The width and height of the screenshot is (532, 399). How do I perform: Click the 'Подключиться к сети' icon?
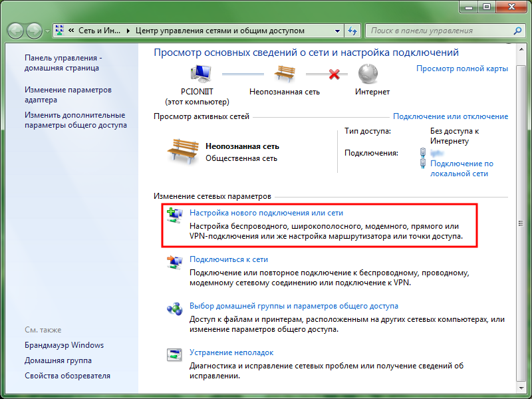tap(175, 262)
